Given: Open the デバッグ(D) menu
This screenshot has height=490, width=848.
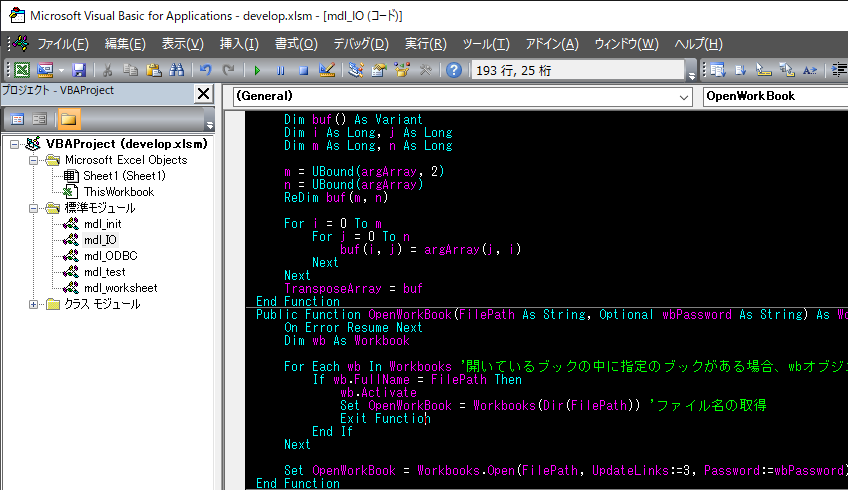Looking at the screenshot, I should pyautogui.click(x=361, y=44).
